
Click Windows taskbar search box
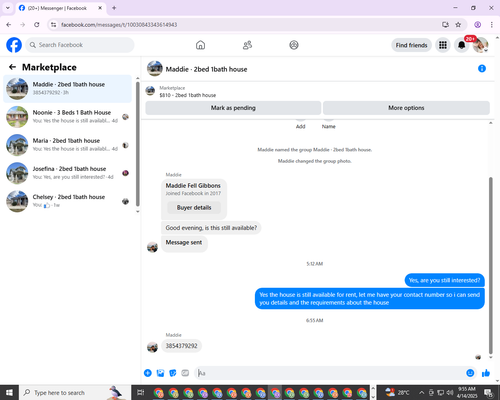click(x=75, y=393)
